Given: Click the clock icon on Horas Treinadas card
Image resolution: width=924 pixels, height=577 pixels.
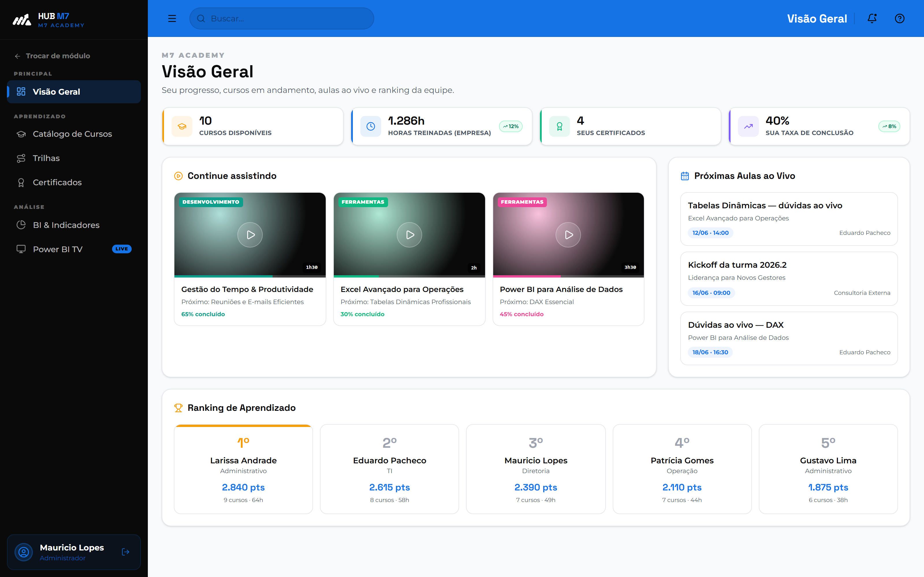Looking at the screenshot, I should coord(371,126).
